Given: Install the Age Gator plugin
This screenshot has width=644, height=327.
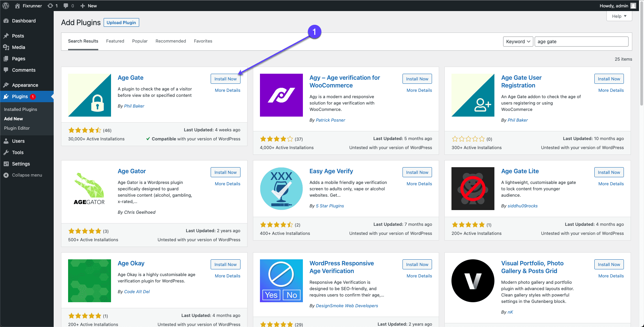Looking at the screenshot, I should pos(225,172).
